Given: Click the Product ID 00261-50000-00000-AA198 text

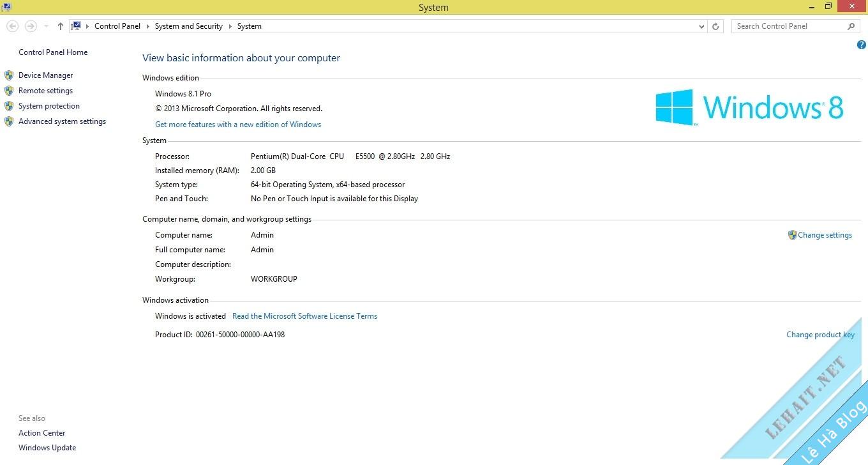Looking at the screenshot, I should coord(220,335).
